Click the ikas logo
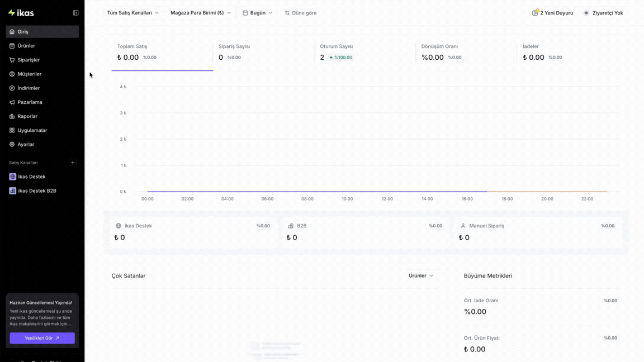644x362 pixels. [x=21, y=13]
